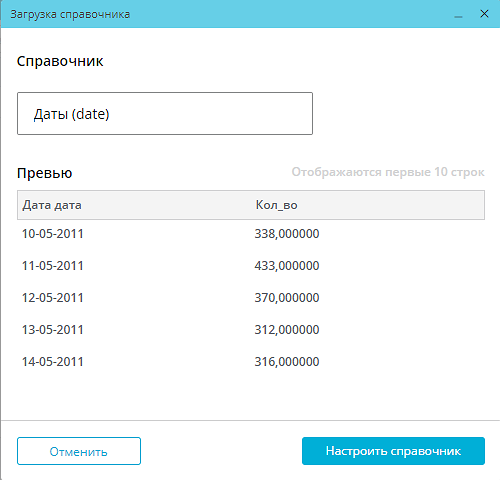Click the Настроить справочник button
Viewport: 500px width, 480px height.
(393, 451)
